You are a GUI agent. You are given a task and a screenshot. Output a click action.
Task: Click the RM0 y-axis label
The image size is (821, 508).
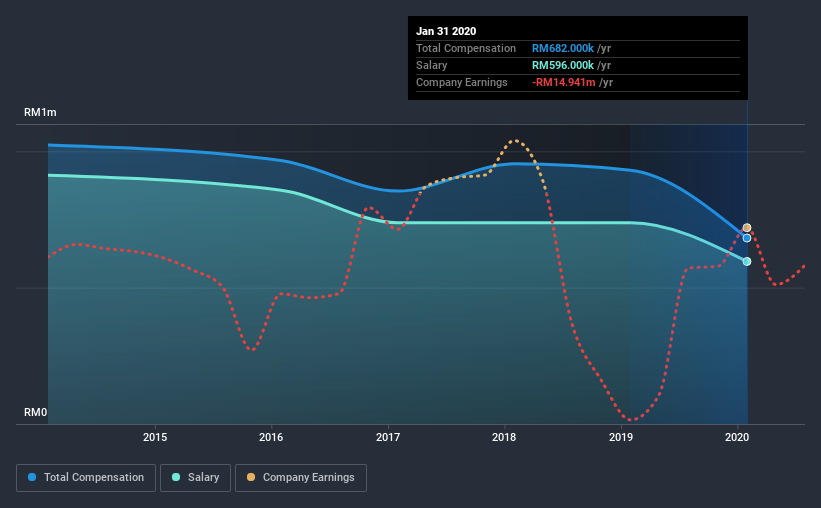point(36,412)
